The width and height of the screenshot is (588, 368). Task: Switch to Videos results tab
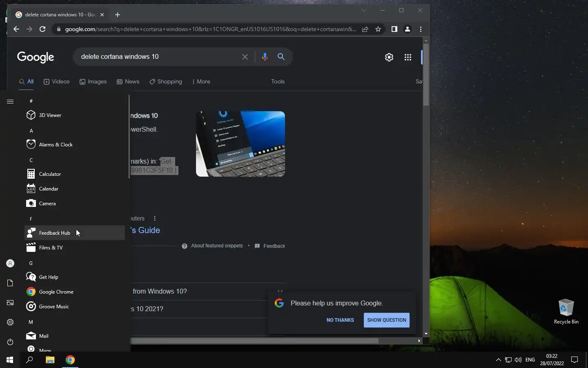click(x=56, y=81)
